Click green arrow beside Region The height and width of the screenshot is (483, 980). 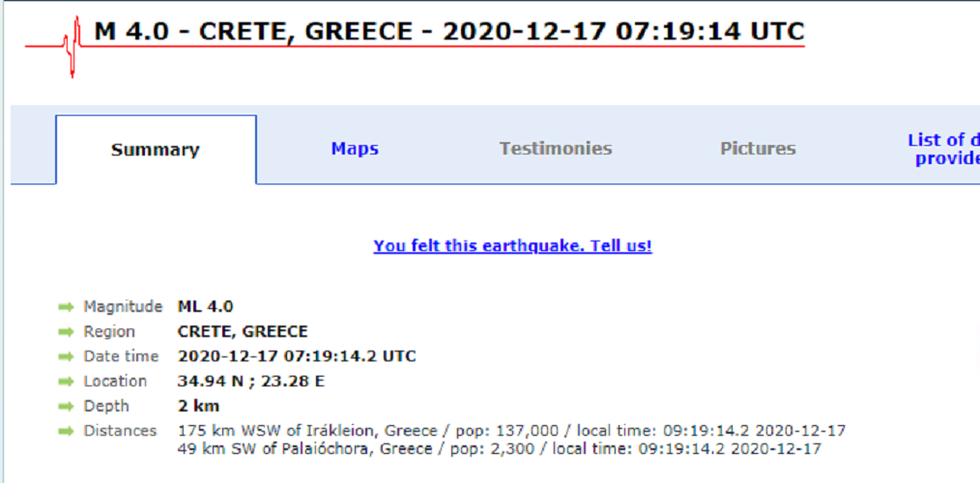tap(66, 332)
